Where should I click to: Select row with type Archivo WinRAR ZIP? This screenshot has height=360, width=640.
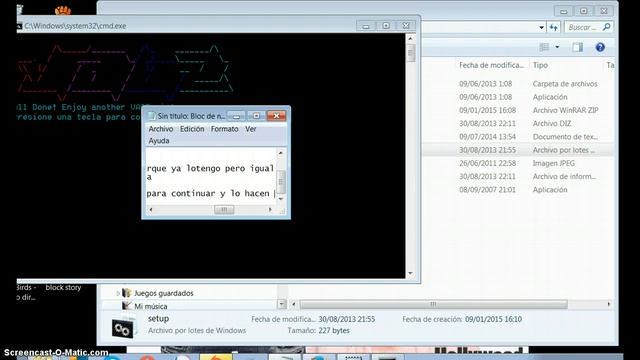click(x=518, y=110)
